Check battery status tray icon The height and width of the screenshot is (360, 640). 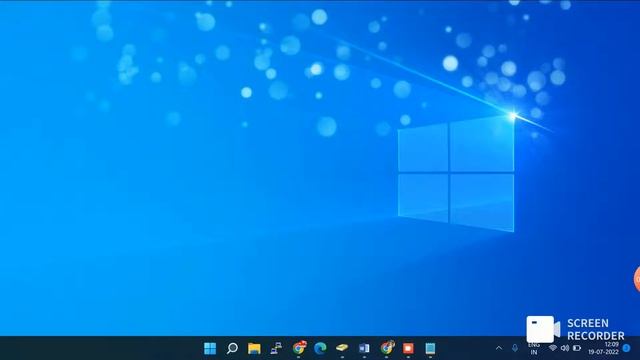click(x=577, y=348)
